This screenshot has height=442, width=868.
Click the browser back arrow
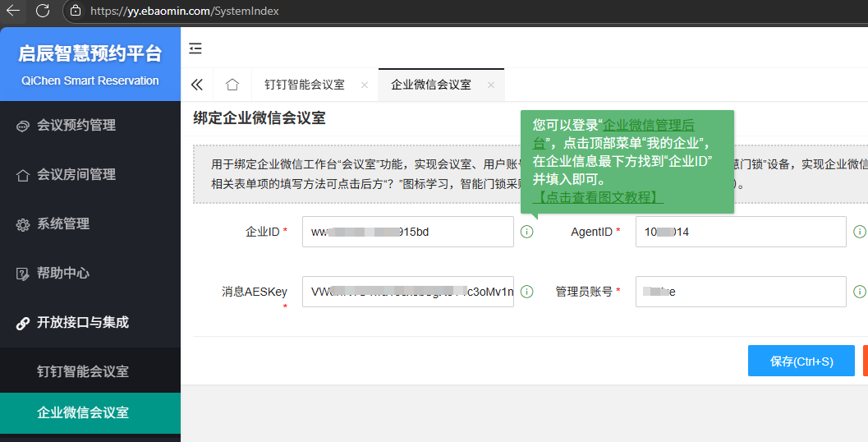[13, 11]
